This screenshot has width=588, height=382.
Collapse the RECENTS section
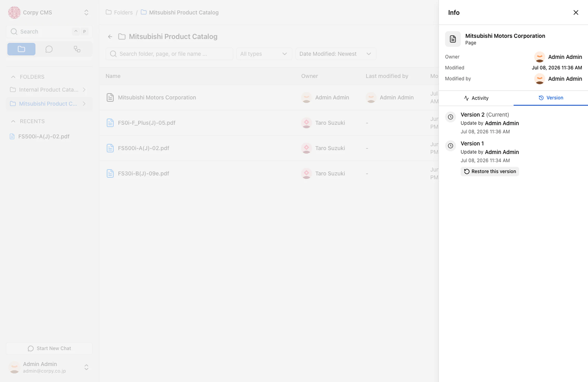[x=13, y=121]
